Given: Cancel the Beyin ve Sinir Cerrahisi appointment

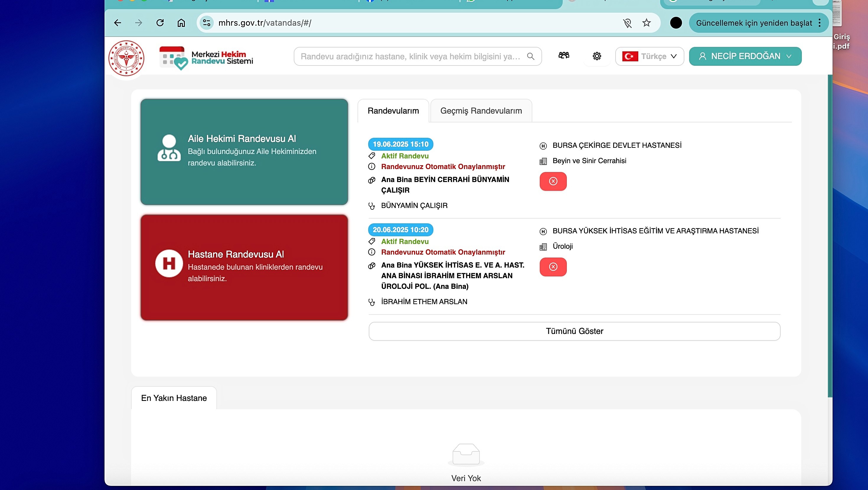Looking at the screenshot, I should [x=553, y=181].
